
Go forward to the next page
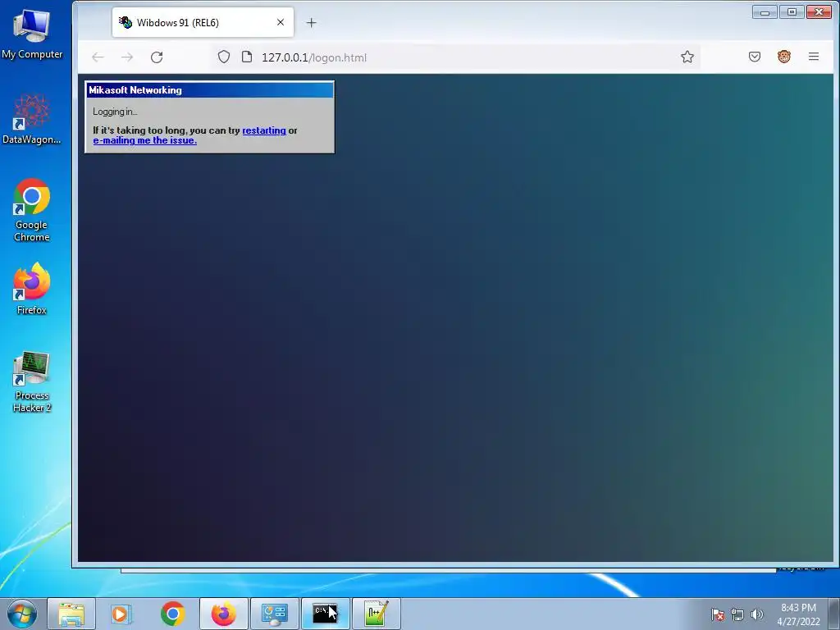pyautogui.click(x=127, y=57)
